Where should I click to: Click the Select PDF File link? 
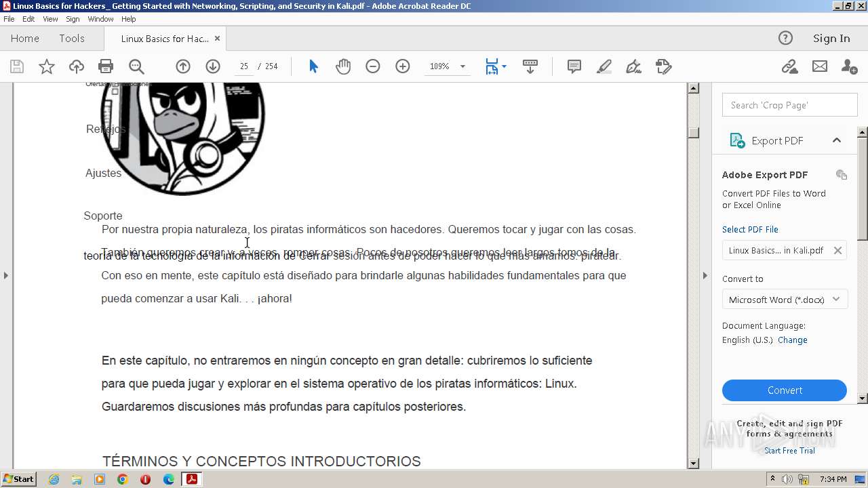750,229
